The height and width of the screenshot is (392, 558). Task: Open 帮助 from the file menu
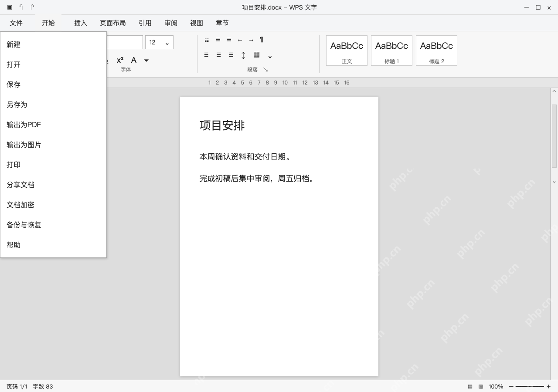click(53, 245)
